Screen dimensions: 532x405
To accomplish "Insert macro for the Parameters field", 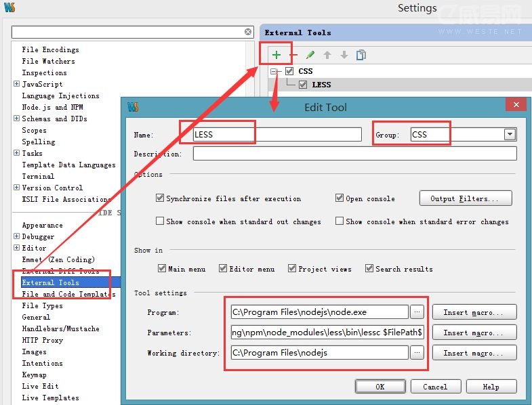I will pyautogui.click(x=474, y=333).
